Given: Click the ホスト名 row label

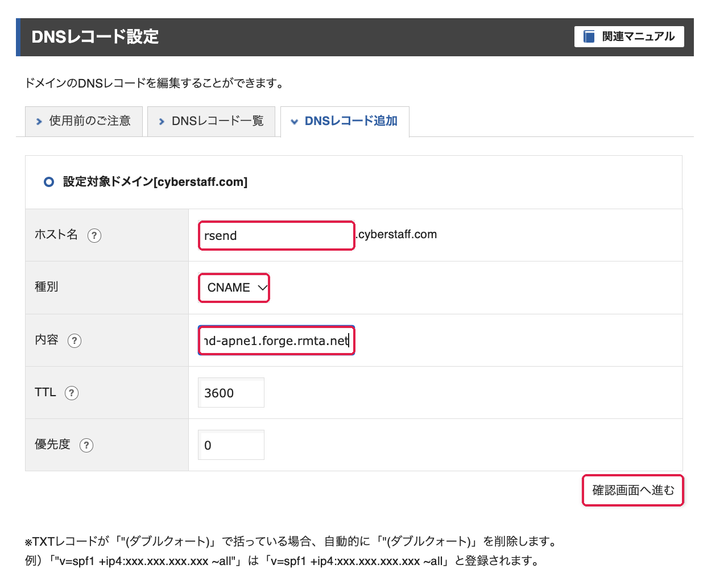Looking at the screenshot, I should 56,234.
